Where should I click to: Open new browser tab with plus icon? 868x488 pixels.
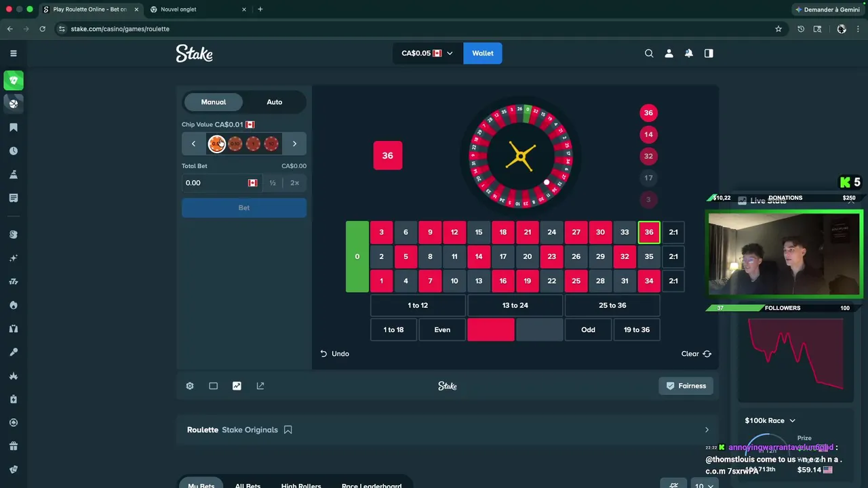(x=260, y=9)
